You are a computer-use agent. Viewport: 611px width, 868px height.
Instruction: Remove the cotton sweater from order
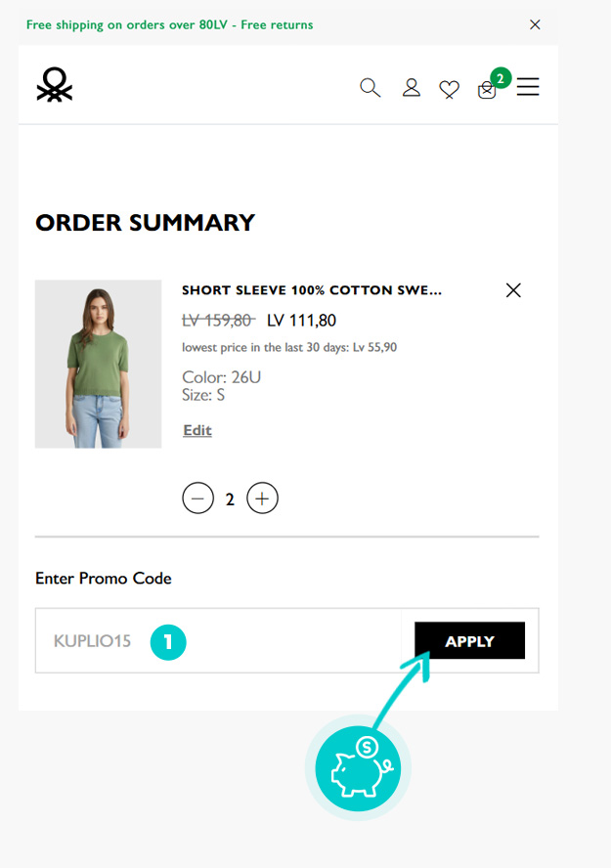click(x=513, y=290)
